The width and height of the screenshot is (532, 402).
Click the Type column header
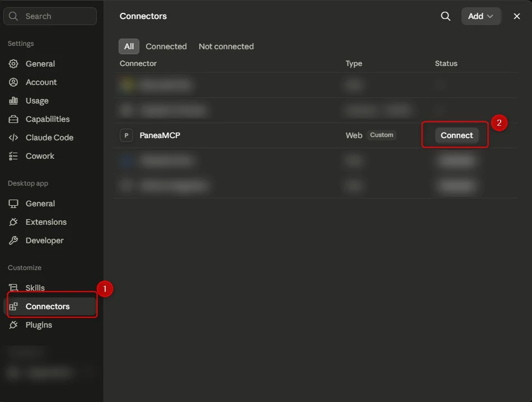pyautogui.click(x=354, y=63)
